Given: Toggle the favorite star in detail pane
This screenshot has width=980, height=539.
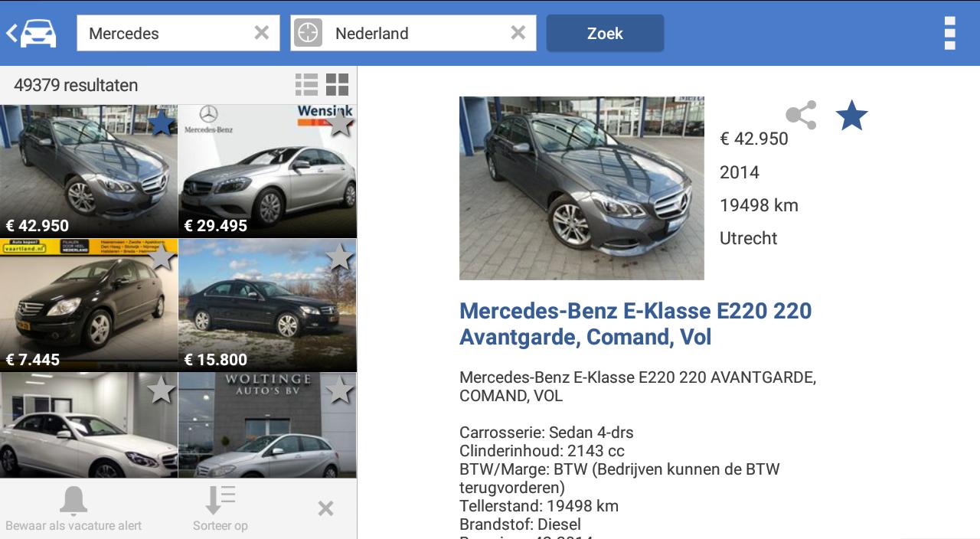Looking at the screenshot, I should coord(851,116).
